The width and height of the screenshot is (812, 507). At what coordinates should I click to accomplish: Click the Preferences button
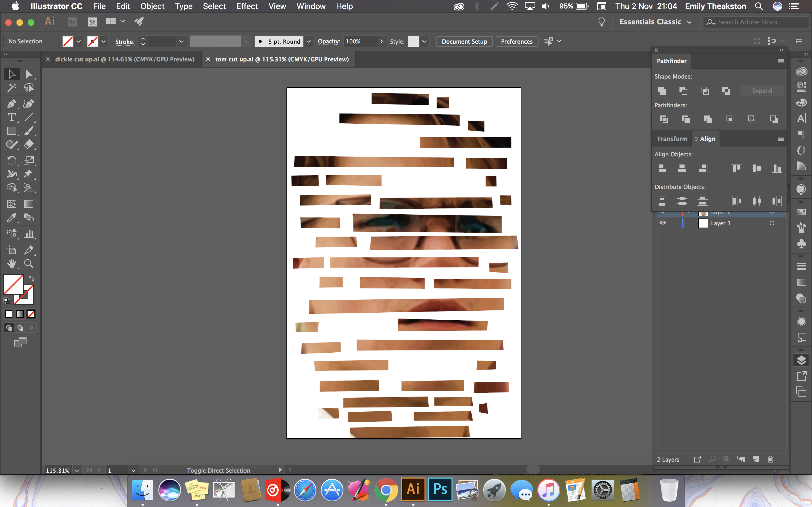pos(517,42)
